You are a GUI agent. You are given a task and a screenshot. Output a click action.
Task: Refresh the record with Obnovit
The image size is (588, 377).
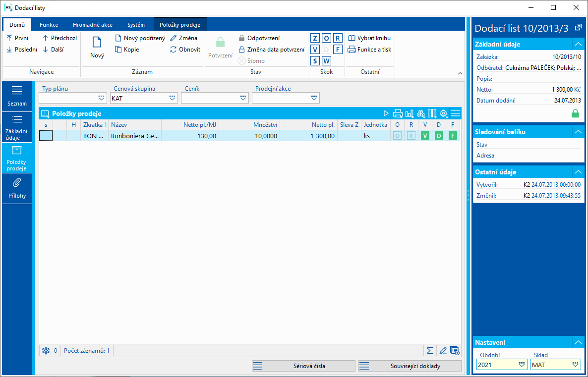185,49
